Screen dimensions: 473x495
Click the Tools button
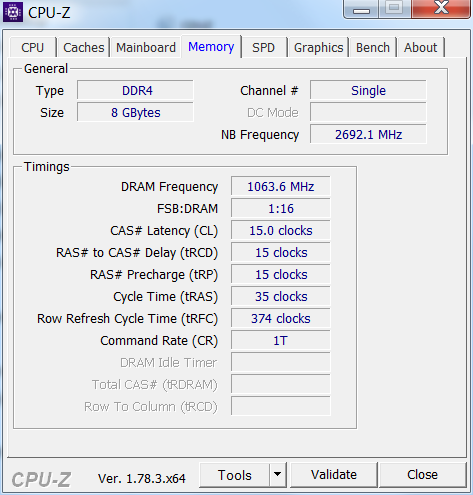tap(234, 475)
